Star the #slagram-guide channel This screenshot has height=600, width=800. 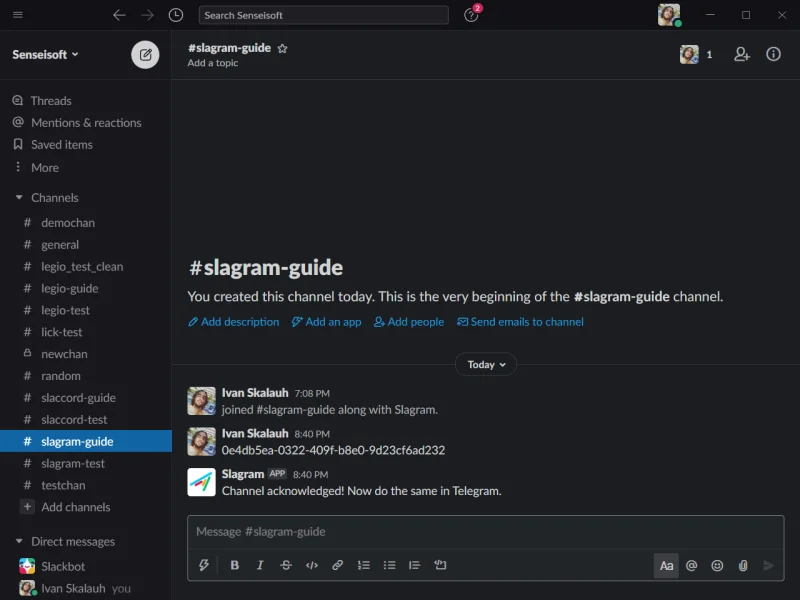point(282,48)
